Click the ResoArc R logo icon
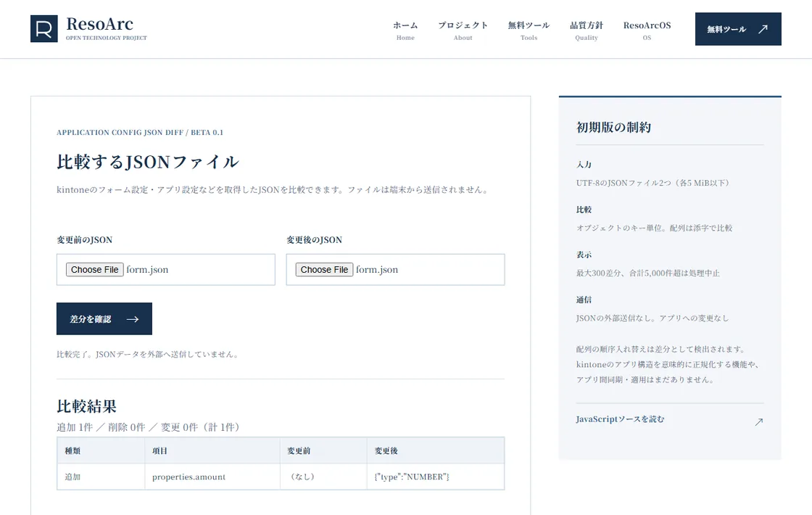 pos(44,28)
